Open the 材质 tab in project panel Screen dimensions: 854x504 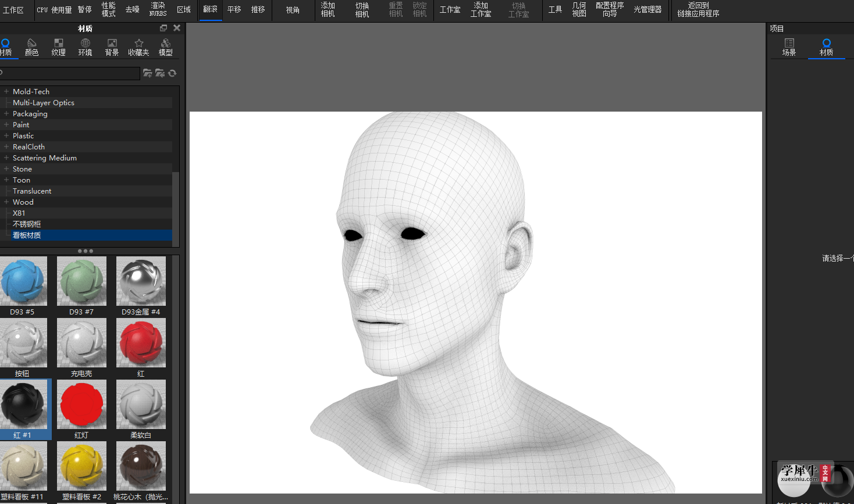[x=826, y=47]
